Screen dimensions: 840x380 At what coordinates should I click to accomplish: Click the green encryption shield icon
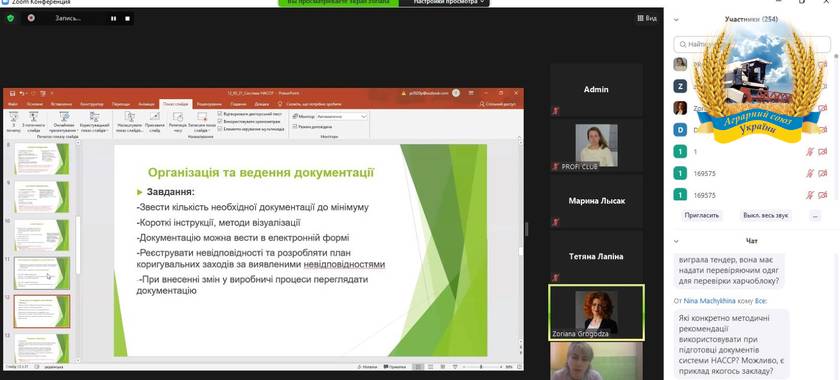tap(10, 18)
